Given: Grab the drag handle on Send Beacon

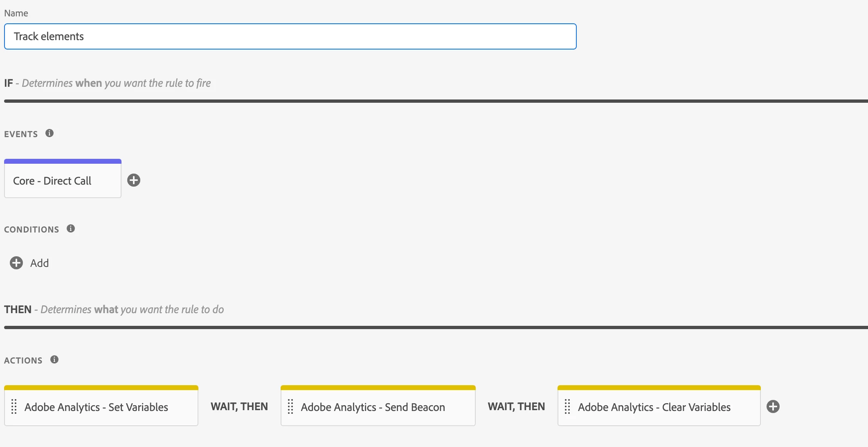Looking at the screenshot, I should tap(290, 407).
